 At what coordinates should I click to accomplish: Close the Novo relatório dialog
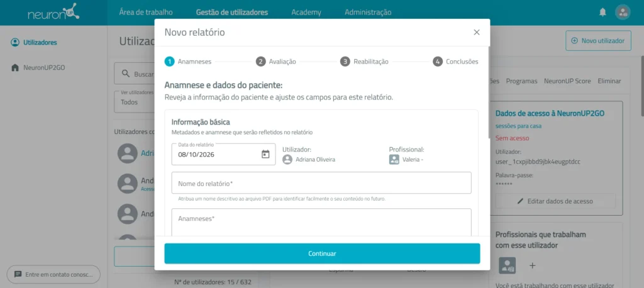tap(477, 33)
